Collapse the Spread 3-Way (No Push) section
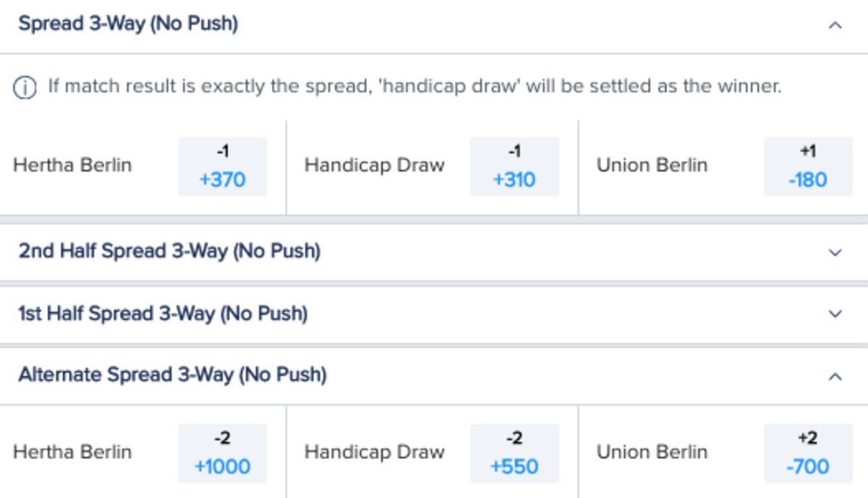This screenshot has width=868, height=498. coord(835,25)
